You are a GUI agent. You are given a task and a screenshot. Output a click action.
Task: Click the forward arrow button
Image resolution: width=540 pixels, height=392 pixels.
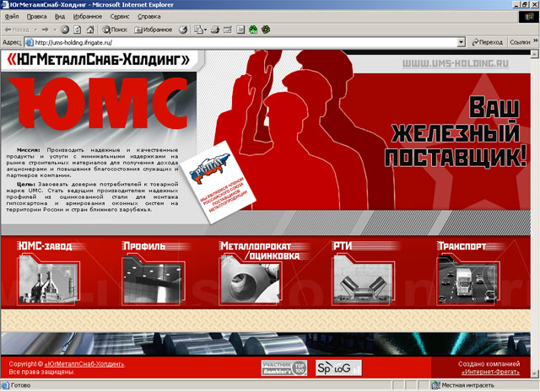(x=45, y=30)
